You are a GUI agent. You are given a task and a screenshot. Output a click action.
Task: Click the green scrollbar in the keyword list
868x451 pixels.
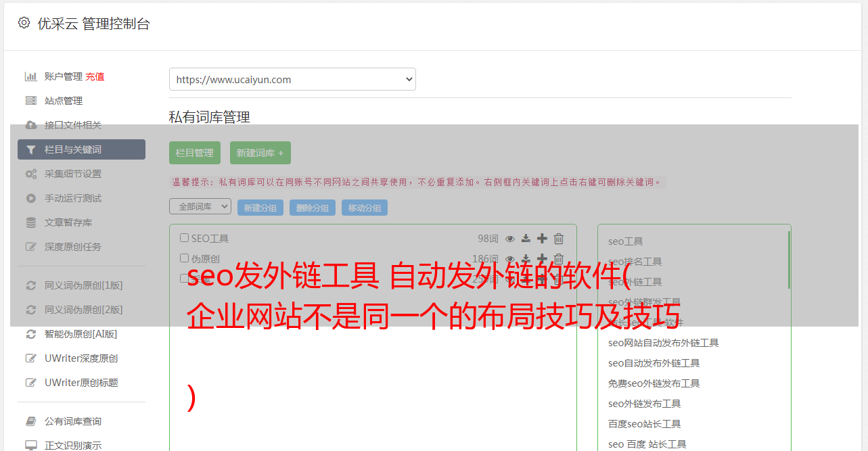pos(789,260)
